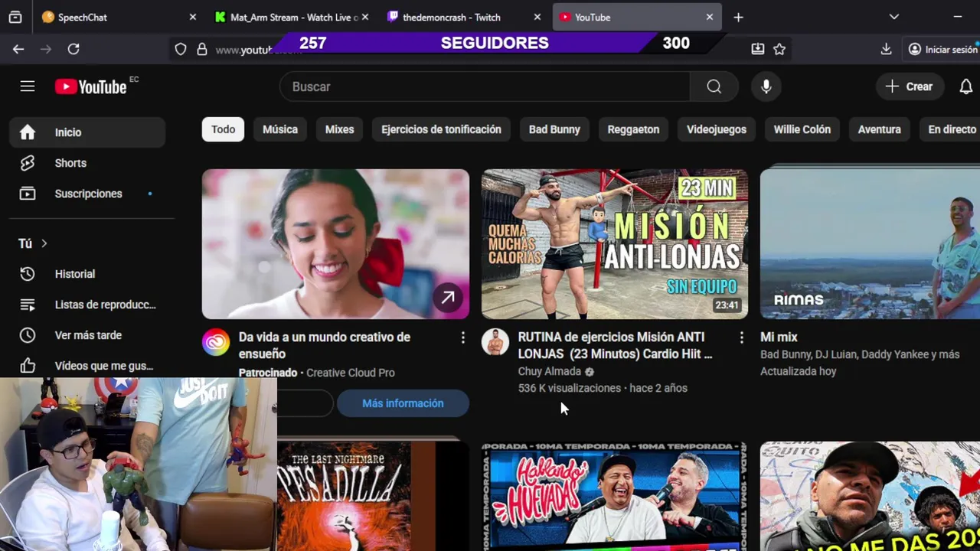Start voice search with the microphone icon
980x551 pixels.
point(766,86)
